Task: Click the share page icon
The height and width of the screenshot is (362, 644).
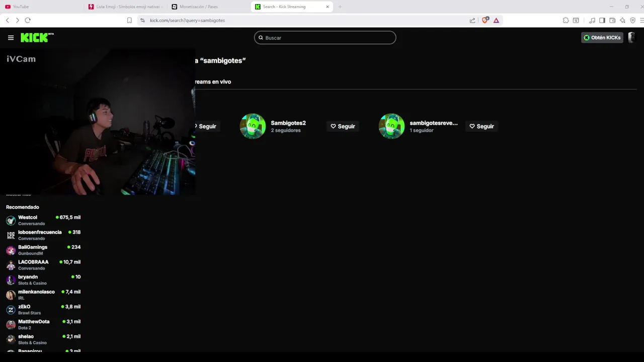Action: 472,20
